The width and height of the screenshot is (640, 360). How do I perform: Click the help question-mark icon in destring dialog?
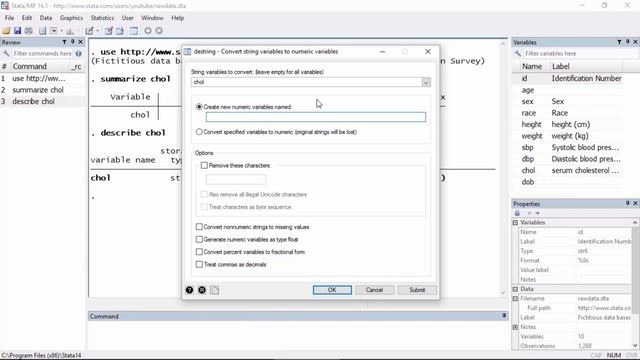[x=189, y=290]
